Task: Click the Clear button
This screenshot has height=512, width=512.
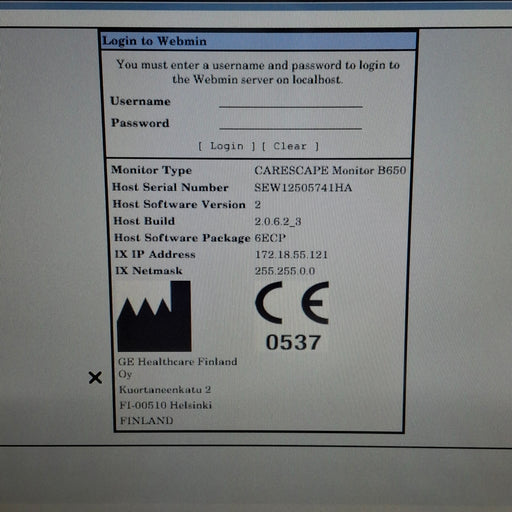Action: [x=290, y=146]
